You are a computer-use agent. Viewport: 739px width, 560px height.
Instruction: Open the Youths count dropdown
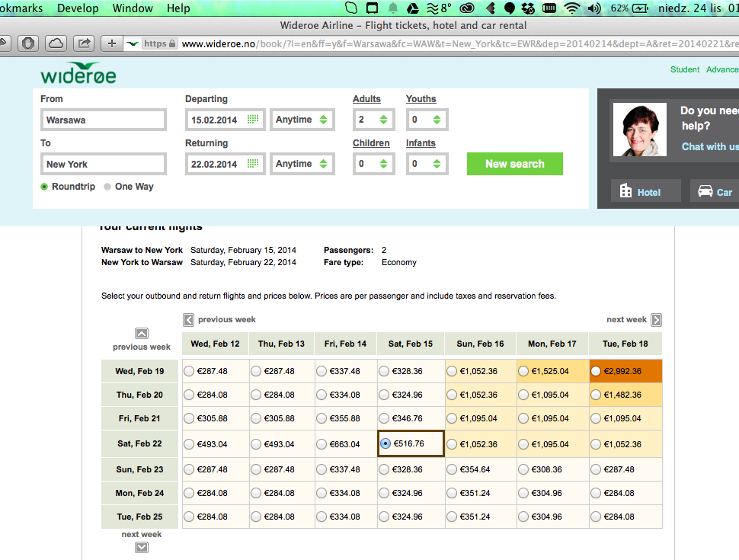pyautogui.click(x=427, y=120)
